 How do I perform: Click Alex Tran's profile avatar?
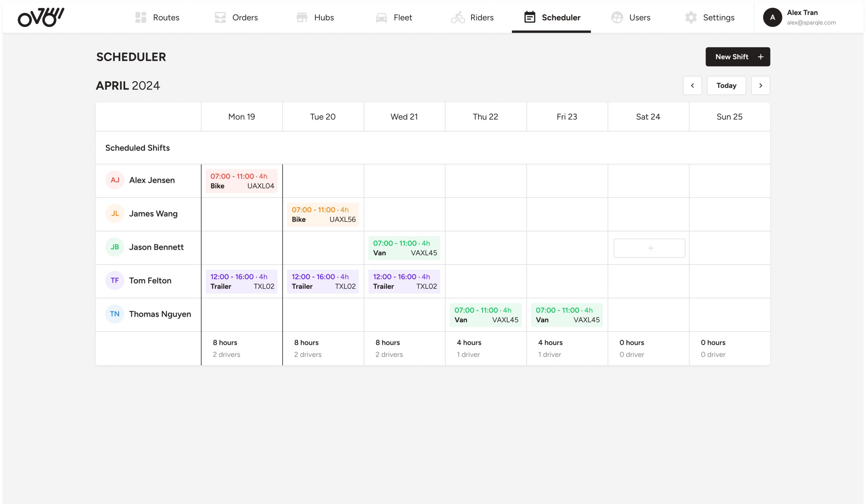click(x=772, y=17)
